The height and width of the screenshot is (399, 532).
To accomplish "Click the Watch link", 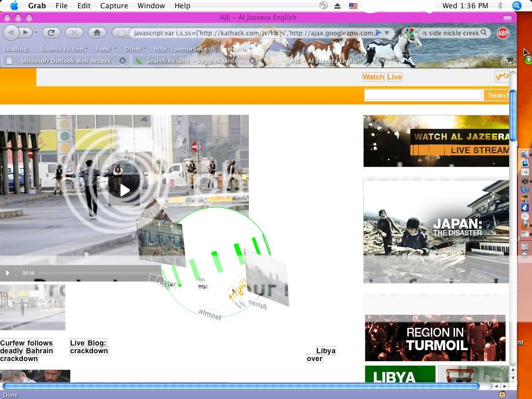I will (373, 77).
